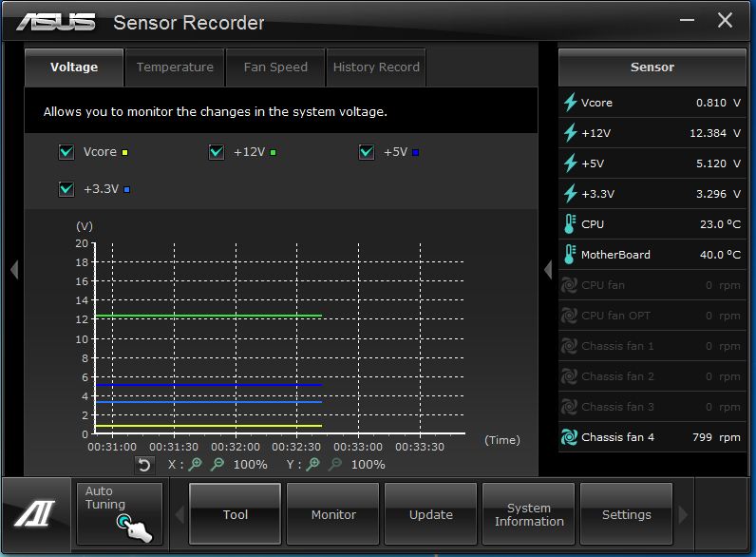Collapse the main panel using far-left arrow
The height and width of the screenshot is (557, 756).
(x=14, y=269)
